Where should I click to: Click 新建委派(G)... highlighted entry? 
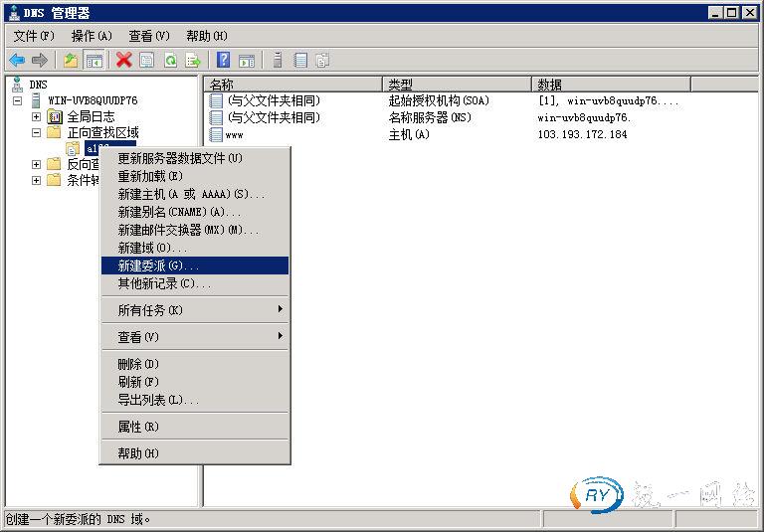click(x=195, y=266)
